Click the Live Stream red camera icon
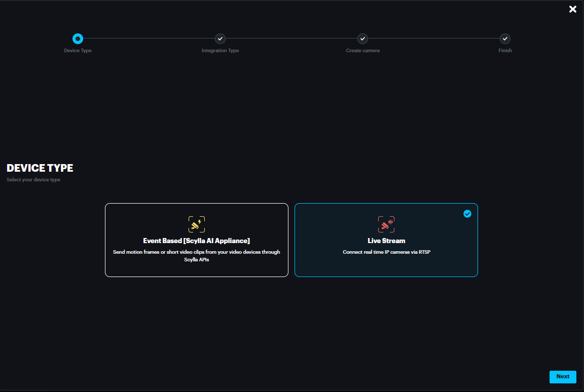Screen dimensions: 584x392 point(386,224)
